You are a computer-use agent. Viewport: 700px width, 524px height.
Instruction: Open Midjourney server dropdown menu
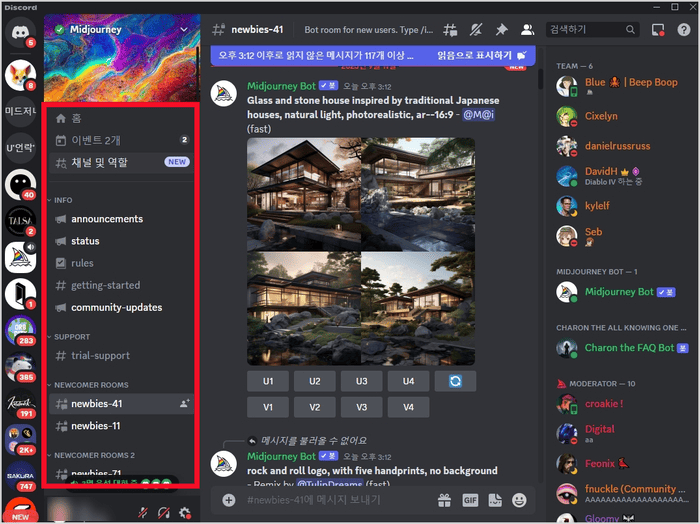pos(183,29)
